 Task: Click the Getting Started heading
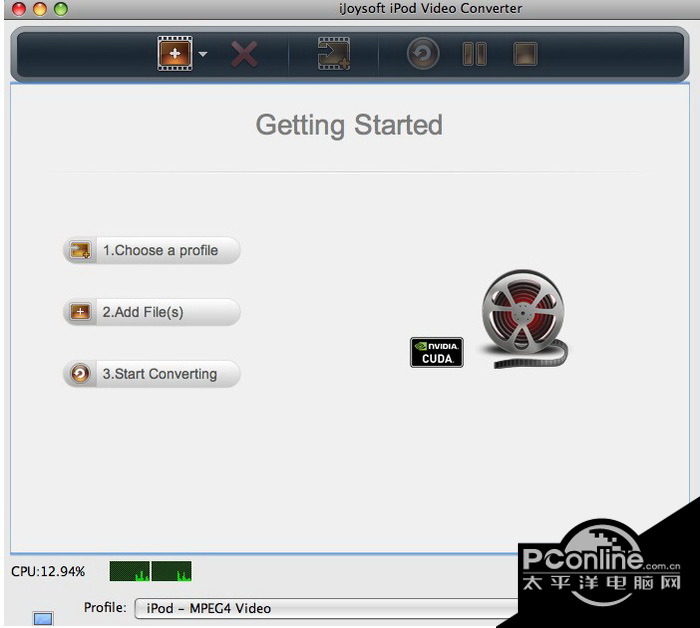[349, 125]
